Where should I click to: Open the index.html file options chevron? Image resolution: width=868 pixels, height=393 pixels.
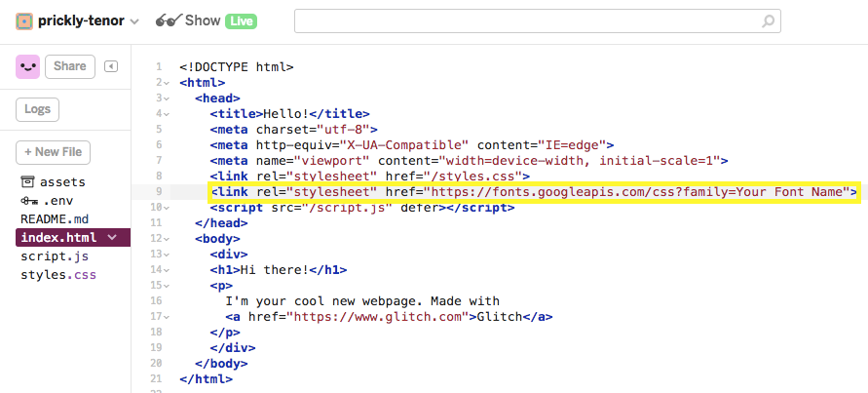[x=112, y=237]
